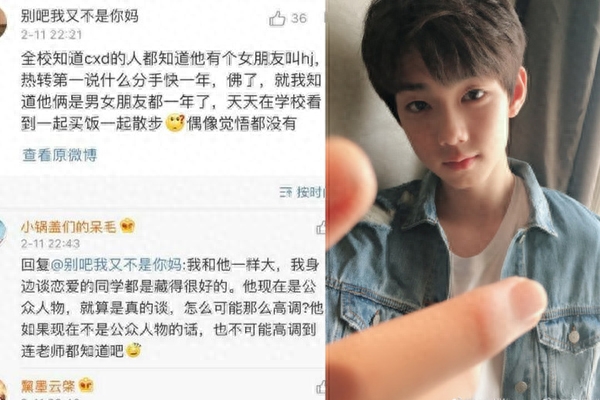Select the reply text starting with 回复
The height and width of the screenshot is (400, 600).
click(x=171, y=308)
